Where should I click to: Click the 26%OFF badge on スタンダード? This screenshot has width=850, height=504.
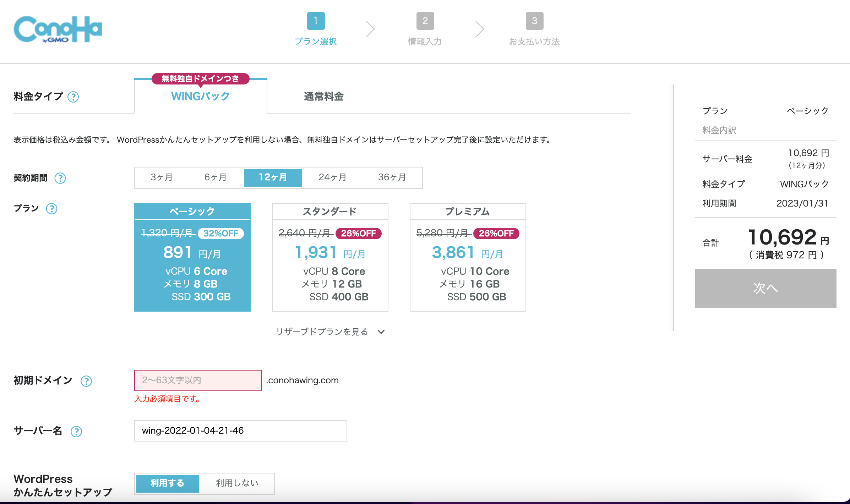coord(359,234)
